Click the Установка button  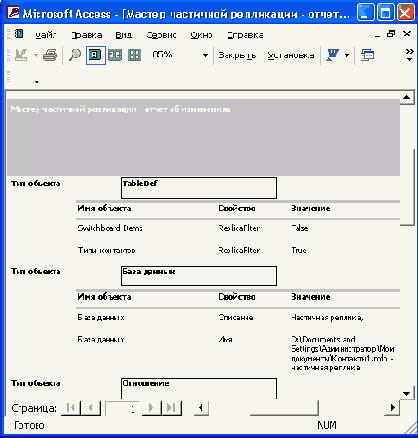[291, 55]
